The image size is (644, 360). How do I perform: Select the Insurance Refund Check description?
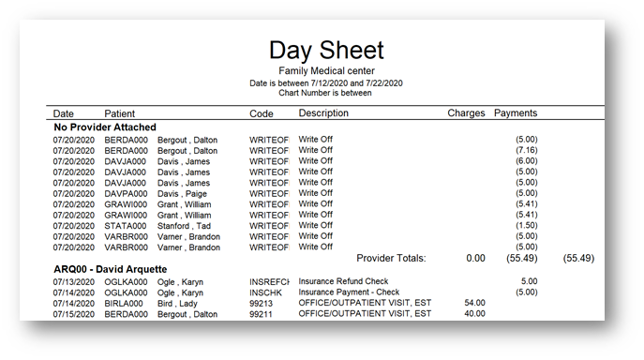point(343,281)
